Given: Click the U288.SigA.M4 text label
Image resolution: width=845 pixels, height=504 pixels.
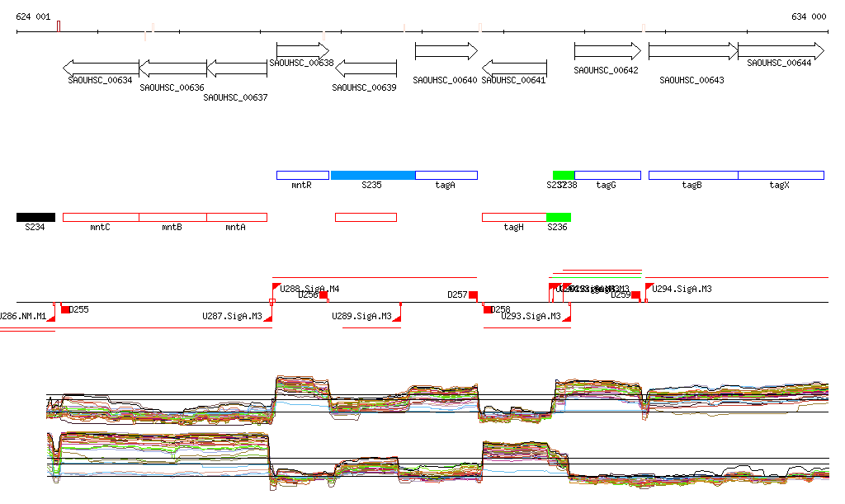Looking at the screenshot, I should (309, 290).
